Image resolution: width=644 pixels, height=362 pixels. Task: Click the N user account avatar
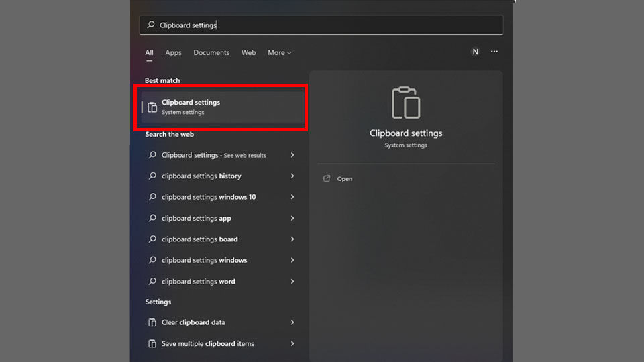point(475,52)
